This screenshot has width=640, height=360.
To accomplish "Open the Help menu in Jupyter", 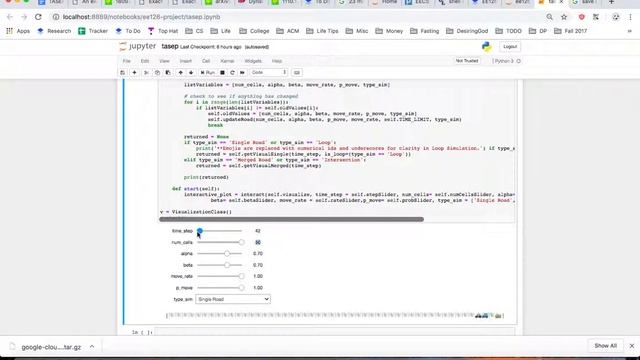I will pyautogui.click(x=277, y=61).
